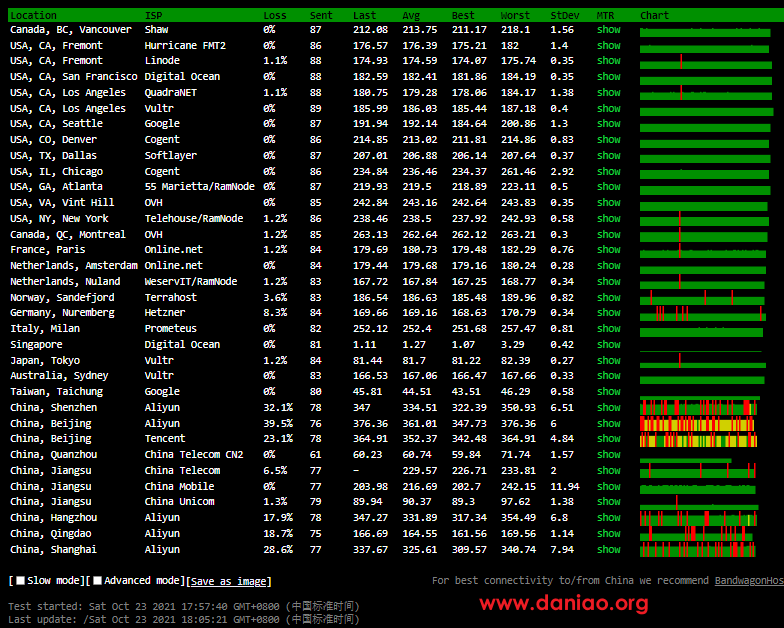Show MTR for Nuland WeservIT/RamNode
784x628 pixels.
(608, 282)
